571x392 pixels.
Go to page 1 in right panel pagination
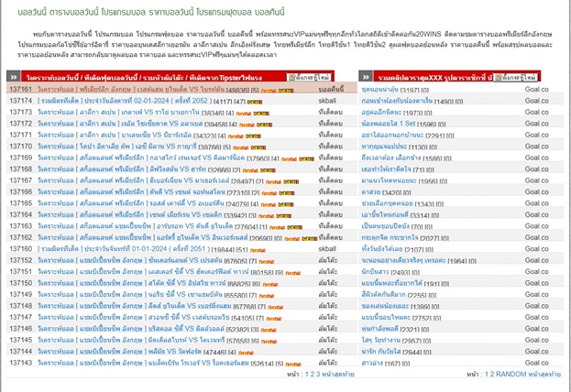click(487, 375)
